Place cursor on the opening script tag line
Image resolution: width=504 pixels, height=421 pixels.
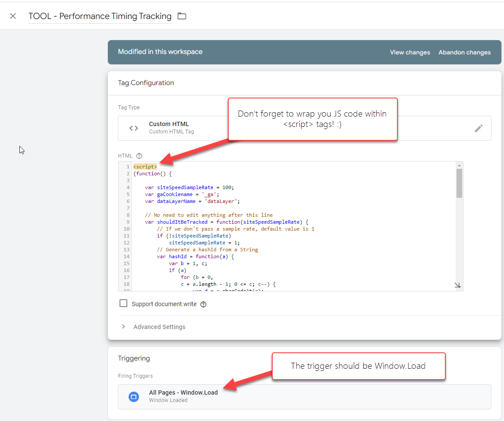[145, 167]
